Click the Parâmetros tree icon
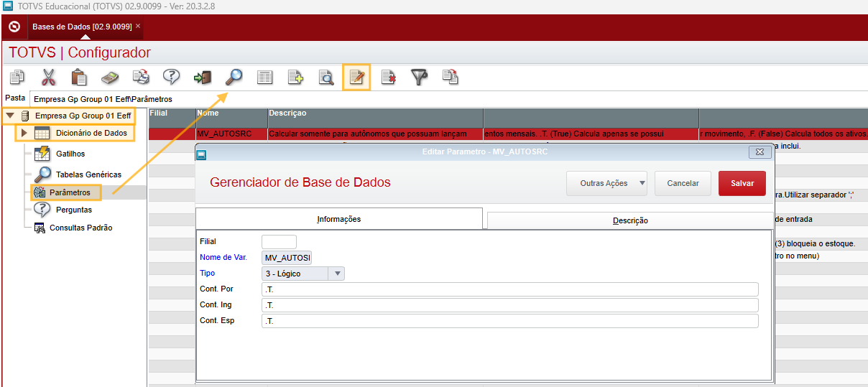The image size is (868, 387). 40,192
